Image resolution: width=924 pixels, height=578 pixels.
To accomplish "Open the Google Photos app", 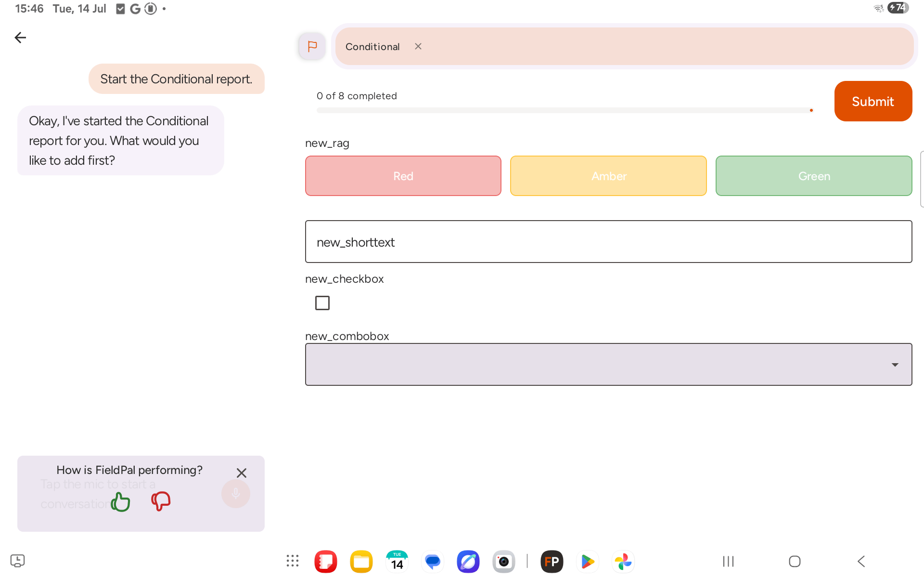I will tap(623, 562).
